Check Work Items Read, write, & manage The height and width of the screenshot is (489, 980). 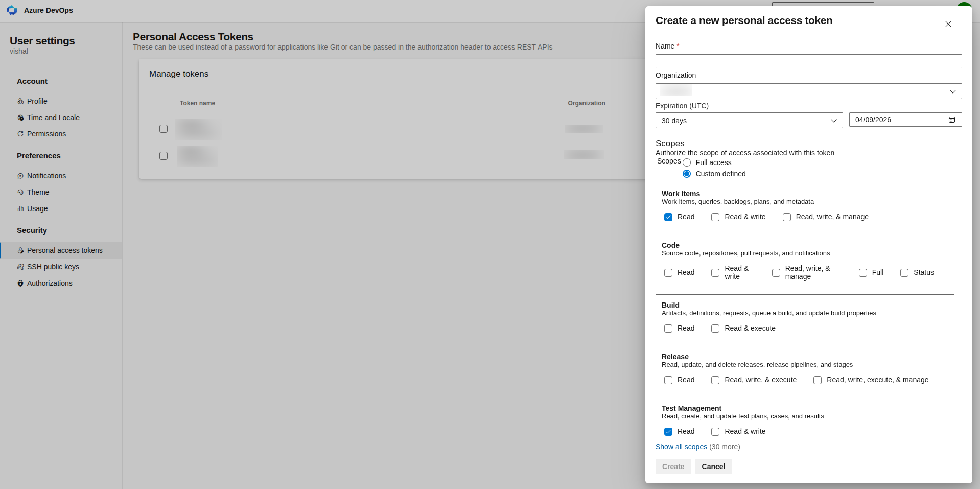point(787,217)
